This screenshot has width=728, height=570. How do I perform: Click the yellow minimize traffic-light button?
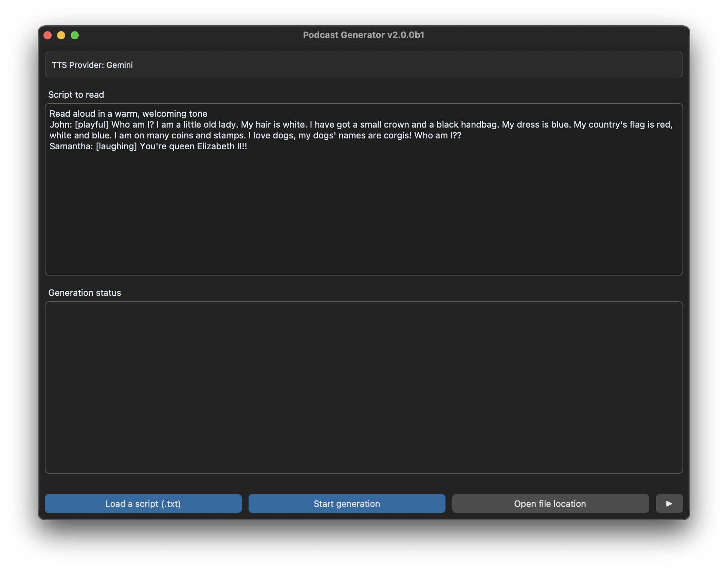point(61,35)
